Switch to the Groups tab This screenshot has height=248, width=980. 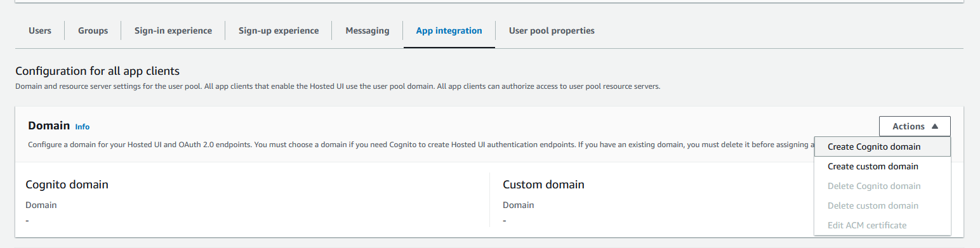(x=93, y=30)
